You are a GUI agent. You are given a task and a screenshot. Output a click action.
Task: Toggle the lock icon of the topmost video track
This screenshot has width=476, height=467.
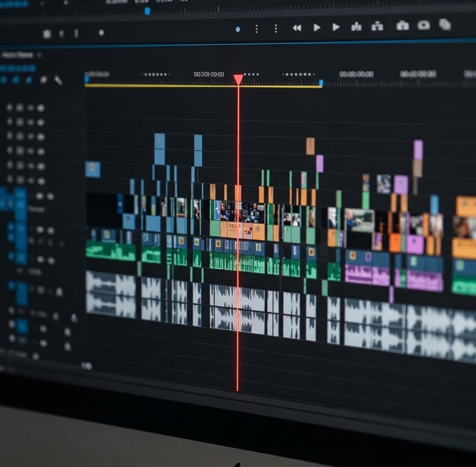point(9,107)
